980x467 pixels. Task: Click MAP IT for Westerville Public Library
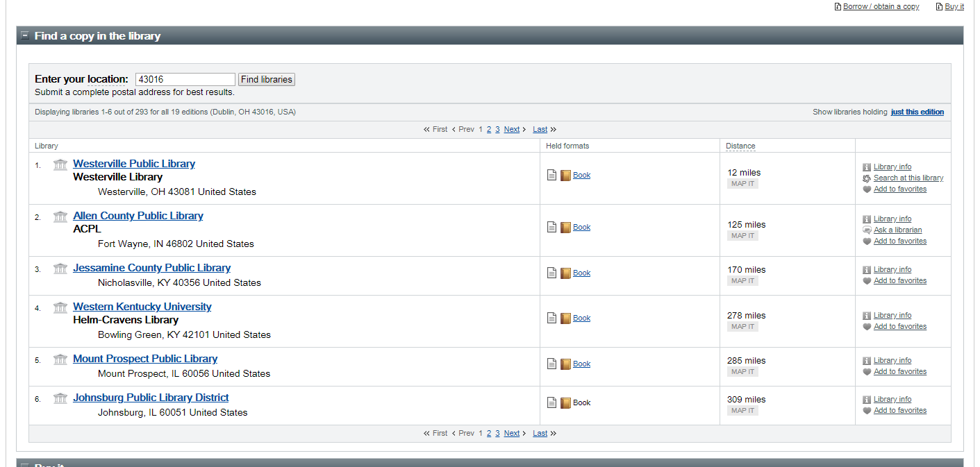742,184
